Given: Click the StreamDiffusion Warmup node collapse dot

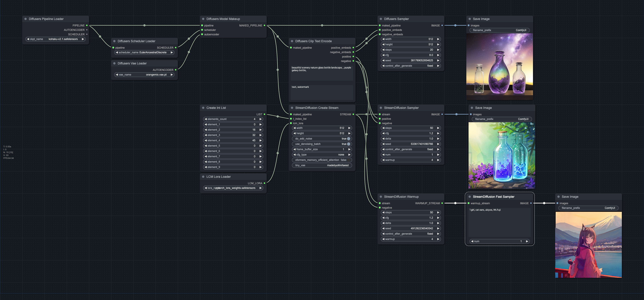Looking at the screenshot, I should (381, 197).
